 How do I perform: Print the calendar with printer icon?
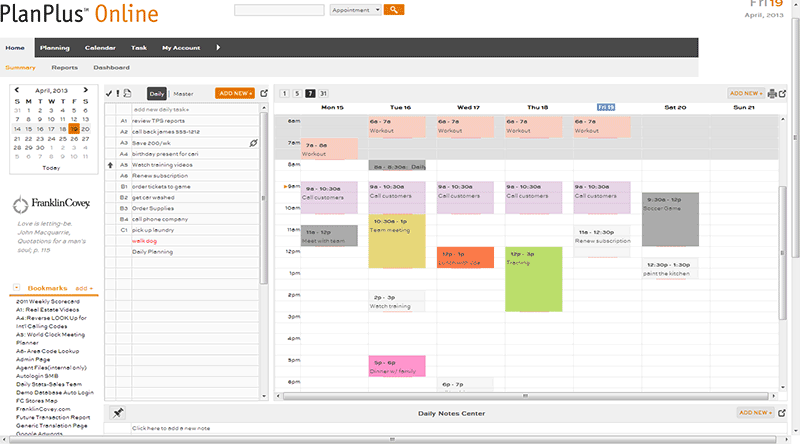coord(772,93)
